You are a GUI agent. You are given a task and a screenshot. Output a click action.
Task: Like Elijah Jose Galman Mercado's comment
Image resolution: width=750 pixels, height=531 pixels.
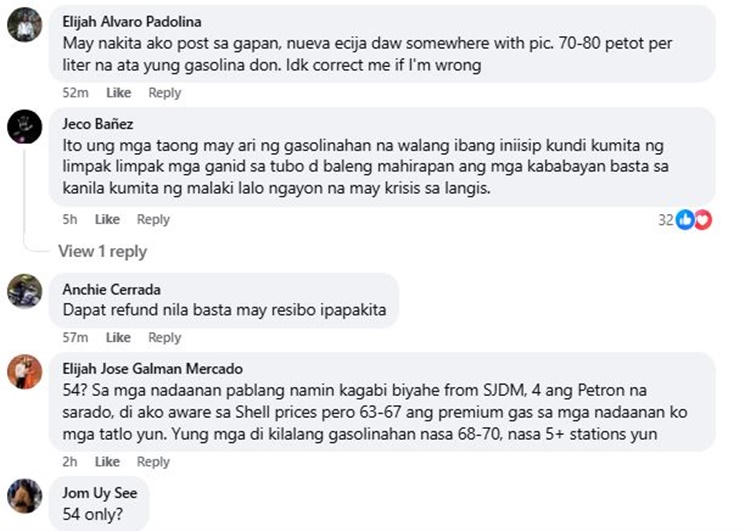[x=107, y=462]
